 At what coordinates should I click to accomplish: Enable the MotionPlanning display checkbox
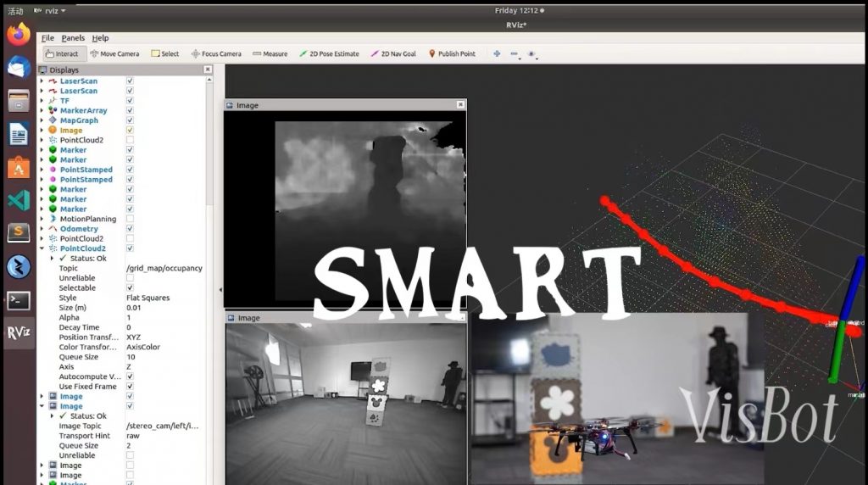tap(130, 219)
